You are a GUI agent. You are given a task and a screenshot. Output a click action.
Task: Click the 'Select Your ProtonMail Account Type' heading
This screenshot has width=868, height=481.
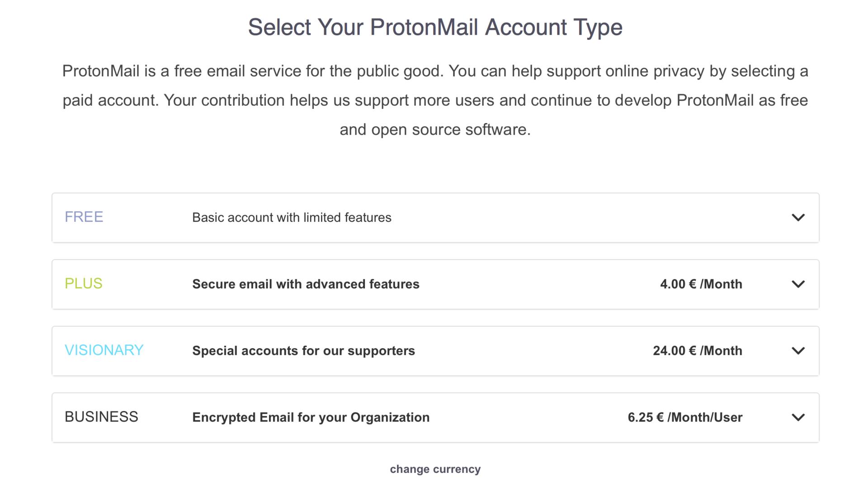tap(435, 27)
